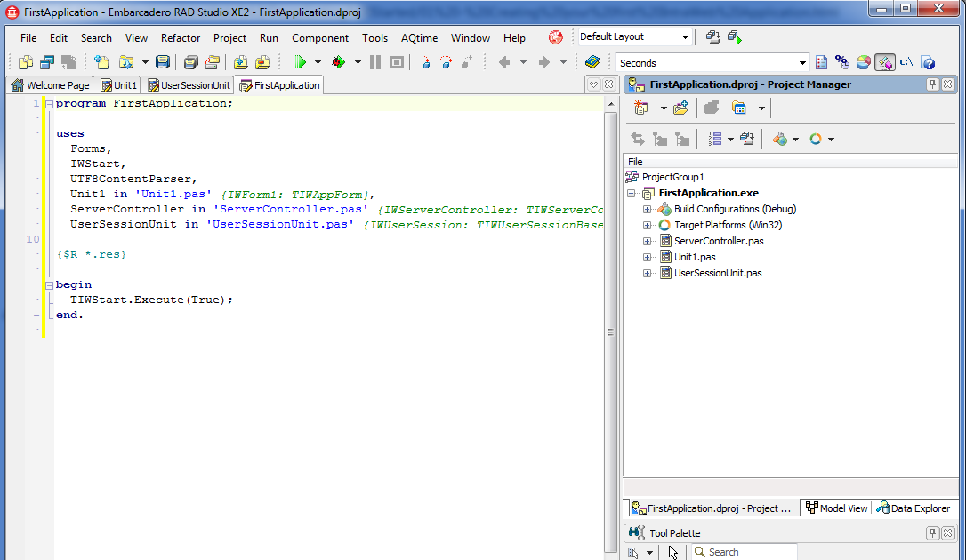Screen dimensions: 966x560
Task: Click the Build Configurations flask toolbar icon
Action: point(780,139)
